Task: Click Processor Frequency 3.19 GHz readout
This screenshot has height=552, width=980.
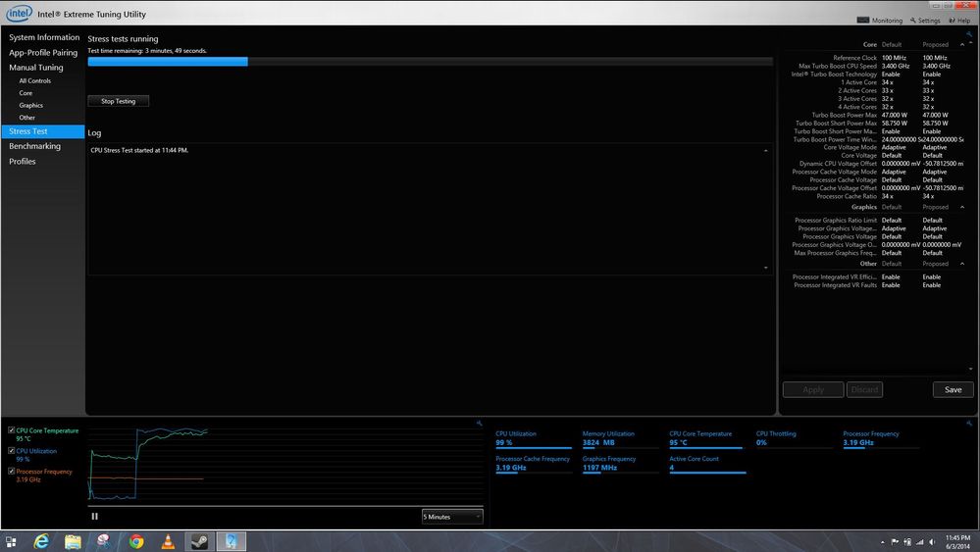Action: [x=880, y=438]
